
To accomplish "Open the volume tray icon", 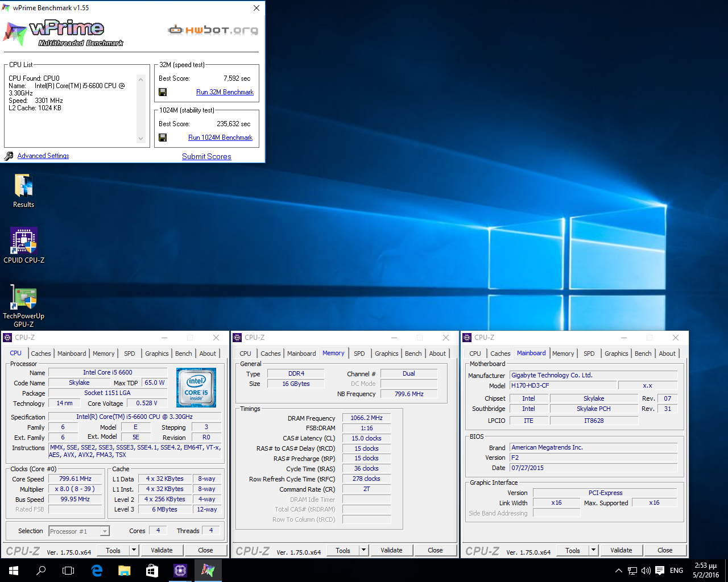I will point(646,571).
